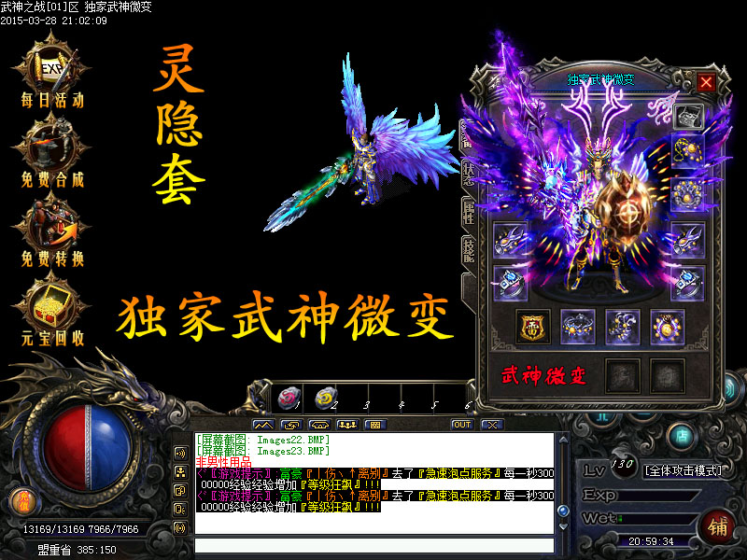Click the level 130 indicator

coord(623,464)
